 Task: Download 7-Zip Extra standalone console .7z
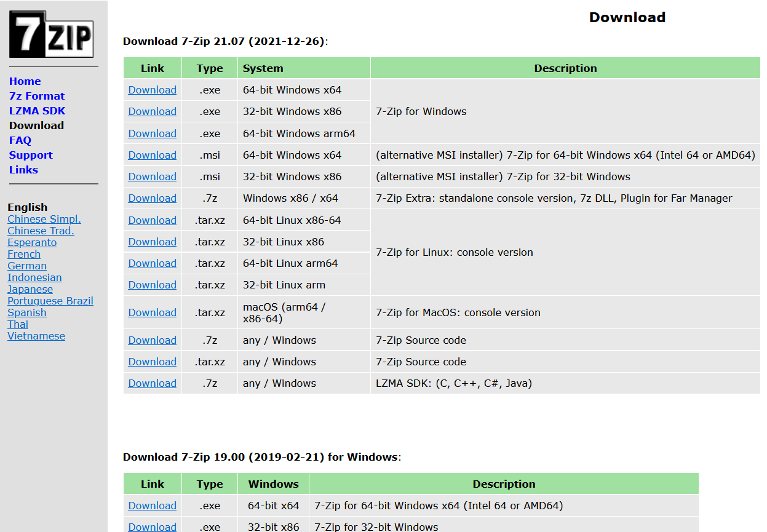click(x=152, y=198)
